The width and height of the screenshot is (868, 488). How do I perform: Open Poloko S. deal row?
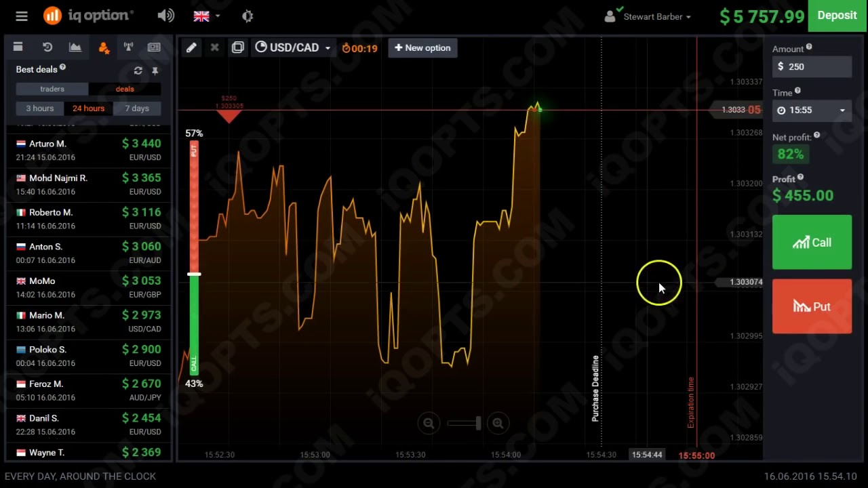(x=88, y=356)
